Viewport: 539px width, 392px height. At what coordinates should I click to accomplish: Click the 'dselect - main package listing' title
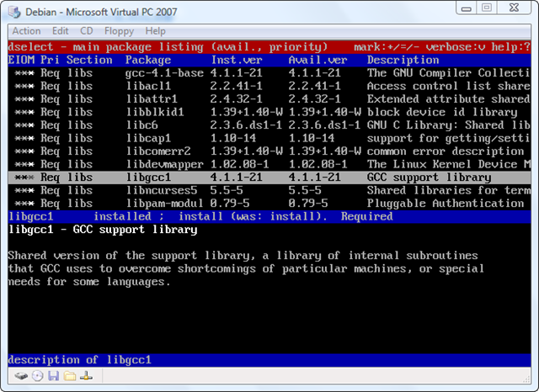point(106,47)
